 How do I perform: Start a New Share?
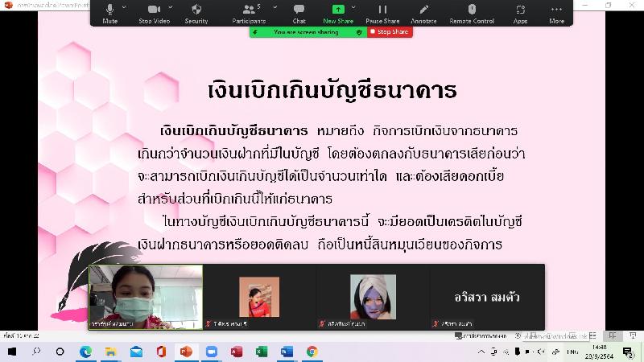point(338,12)
